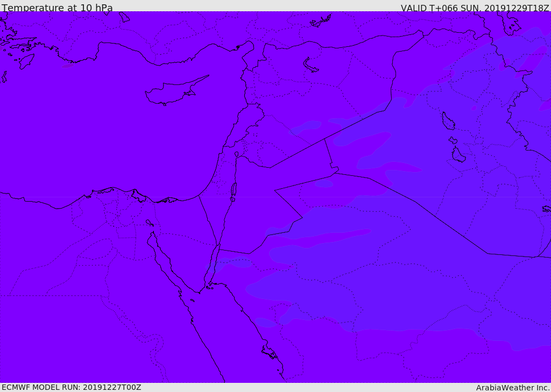Click the 'ArabiaWeather Inc.' credit text
The image size is (551, 392).
coord(513,388)
